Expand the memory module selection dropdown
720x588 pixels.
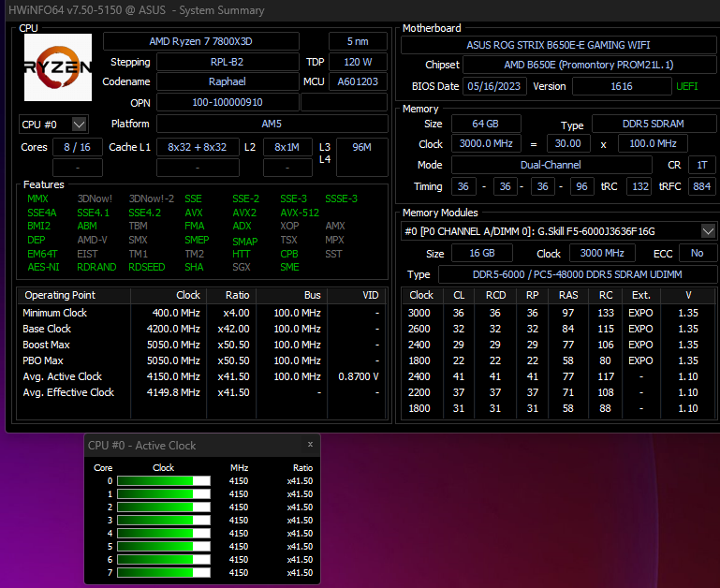pyautogui.click(x=708, y=231)
